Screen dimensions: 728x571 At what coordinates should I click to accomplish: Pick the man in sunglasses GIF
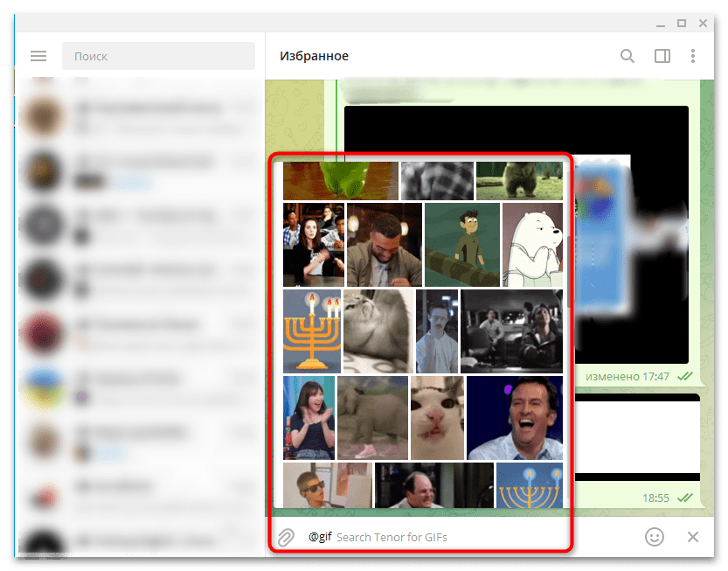point(328,485)
